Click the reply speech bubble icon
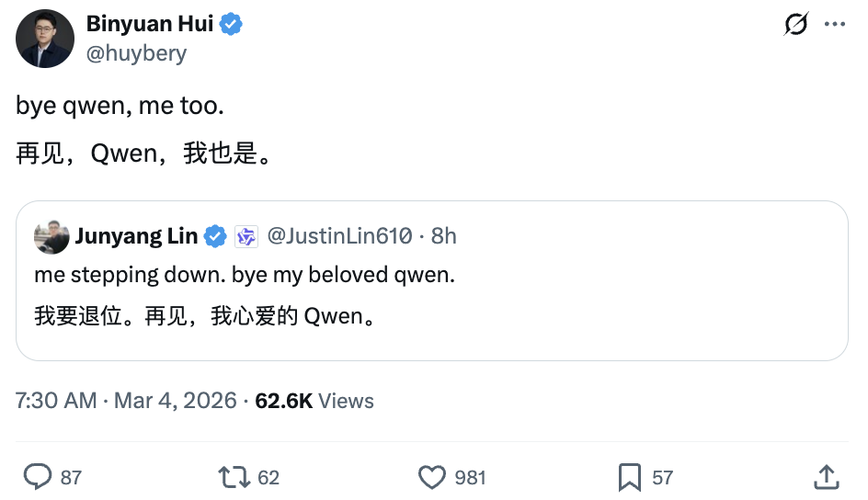Viewport: 868px width, 500px height. pos(37,476)
